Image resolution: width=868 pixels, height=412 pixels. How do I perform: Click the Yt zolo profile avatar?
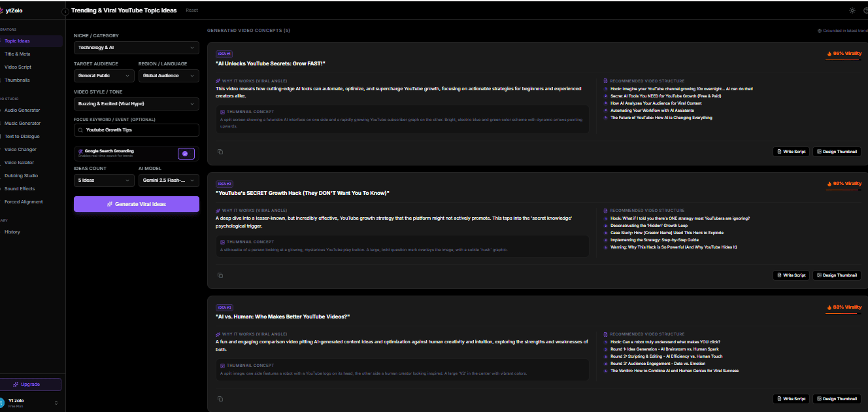[2, 402]
